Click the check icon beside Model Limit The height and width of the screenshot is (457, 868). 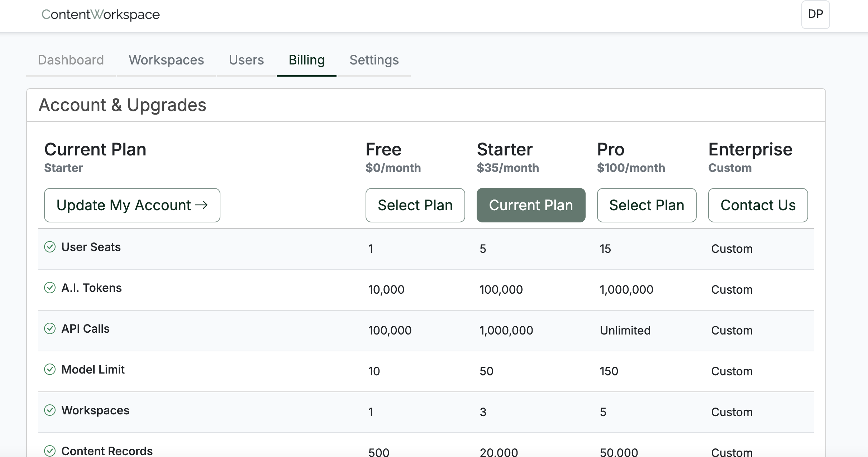(50, 369)
